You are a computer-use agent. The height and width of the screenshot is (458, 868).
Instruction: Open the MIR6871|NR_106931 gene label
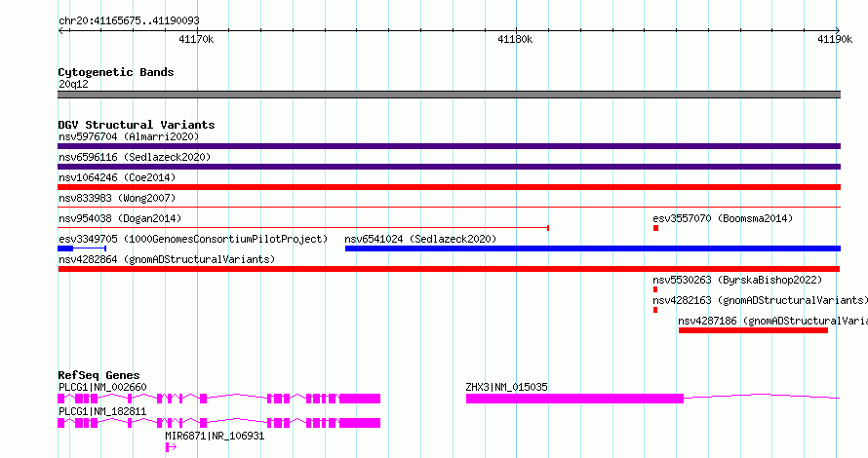(215, 436)
